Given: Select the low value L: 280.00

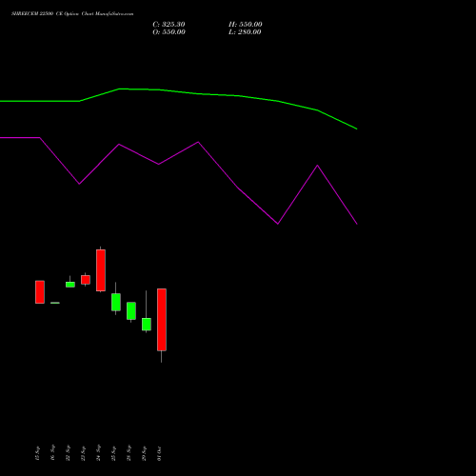Looking at the screenshot, I should [x=245, y=32].
